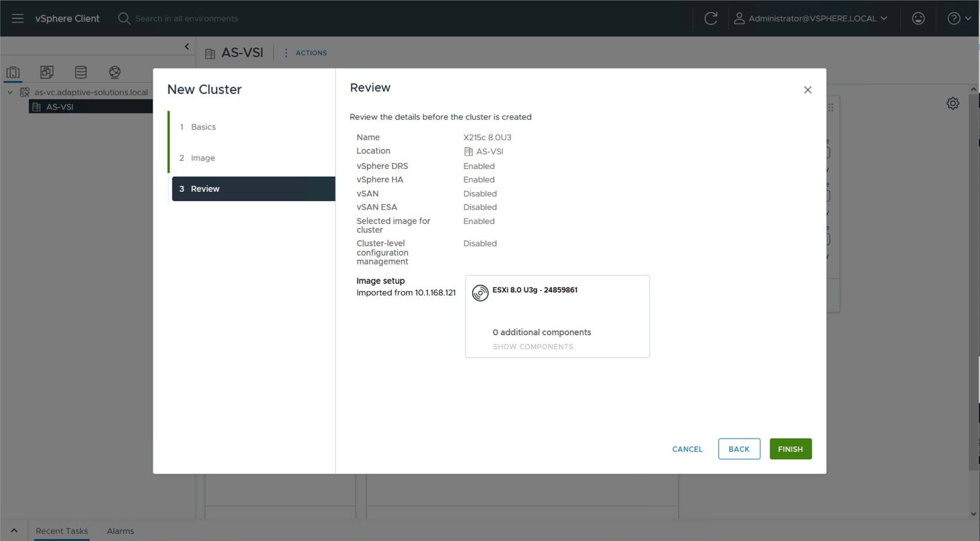Screen dimensions: 980x541
Task: Switch to VMs and Templates inventory icon
Action: pyautogui.click(x=47, y=72)
